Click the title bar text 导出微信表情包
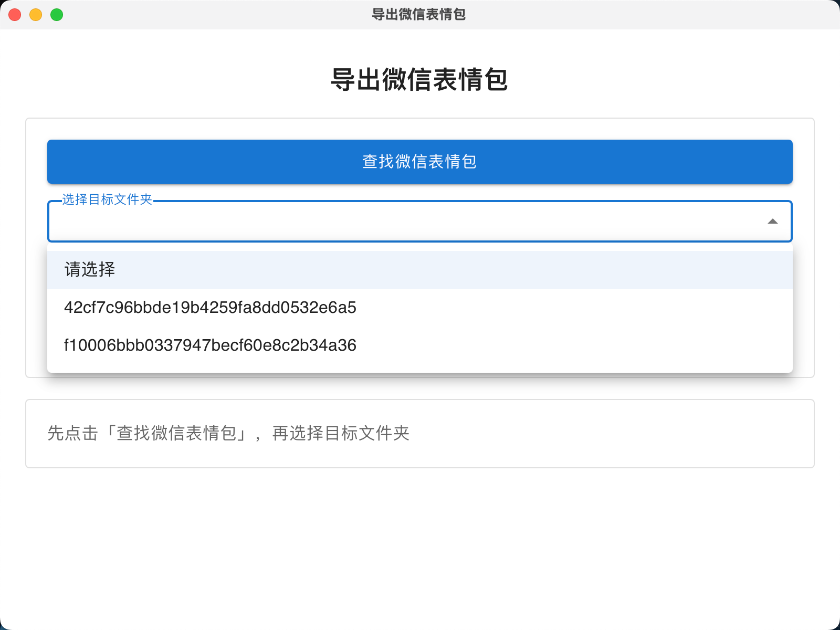840x630 pixels. [419, 15]
